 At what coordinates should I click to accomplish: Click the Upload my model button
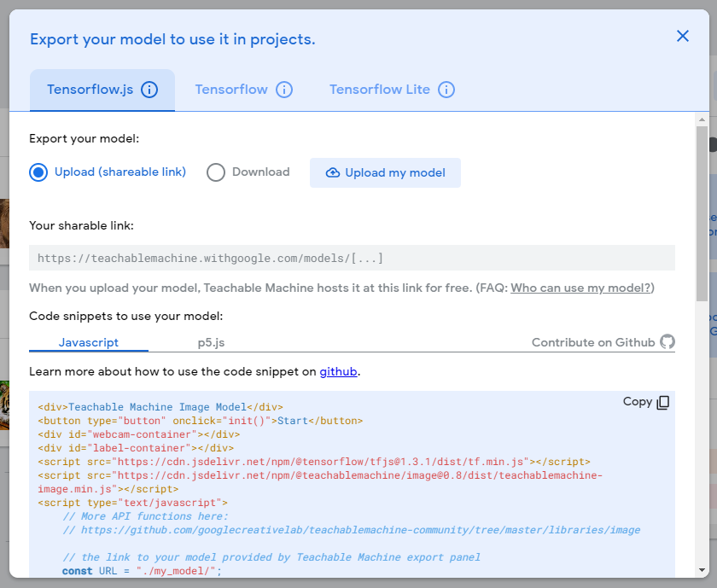click(385, 173)
